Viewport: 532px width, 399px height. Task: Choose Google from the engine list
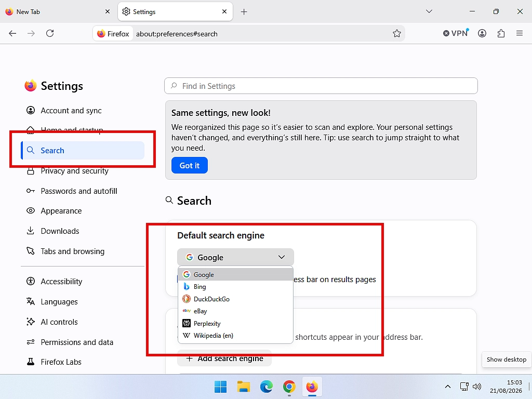[x=235, y=274]
